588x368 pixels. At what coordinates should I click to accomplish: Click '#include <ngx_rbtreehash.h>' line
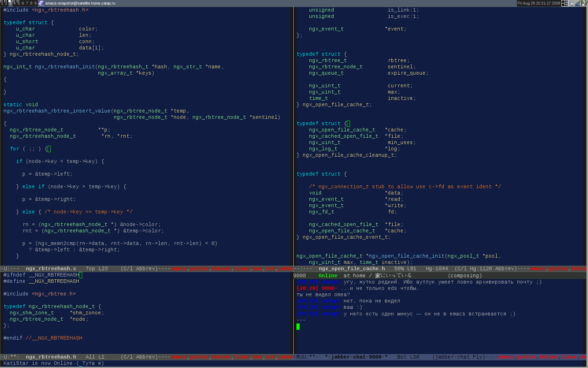click(x=46, y=10)
